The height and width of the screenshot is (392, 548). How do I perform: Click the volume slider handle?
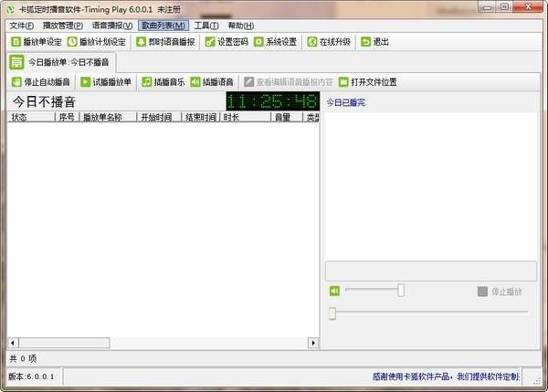coord(401,291)
